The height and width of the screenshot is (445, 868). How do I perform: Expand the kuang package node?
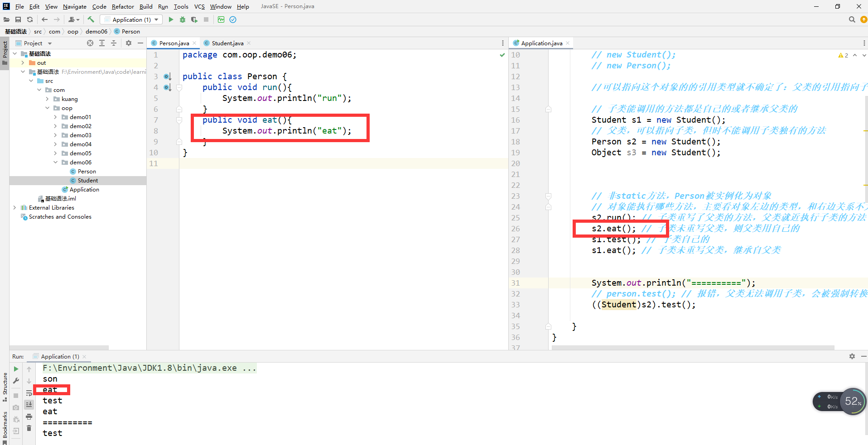click(x=47, y=99)
